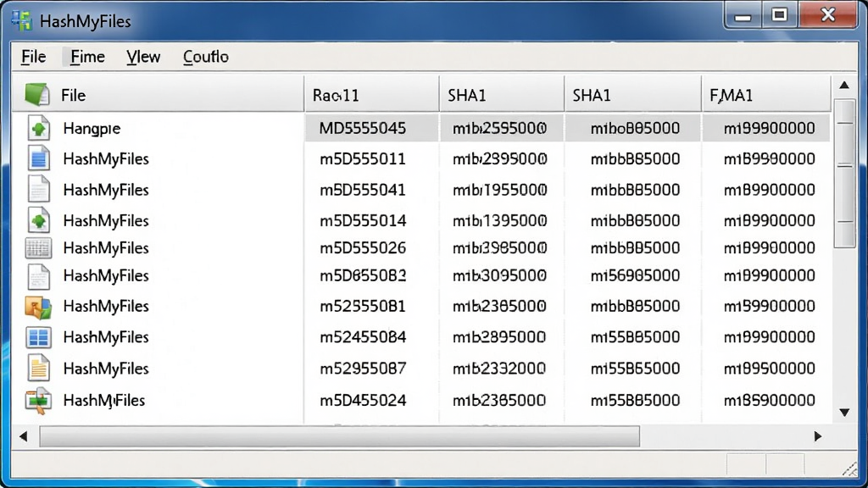The height and width of the screenshot is (488, 868).
Task: Open the File menu
Action: [33, 57]
